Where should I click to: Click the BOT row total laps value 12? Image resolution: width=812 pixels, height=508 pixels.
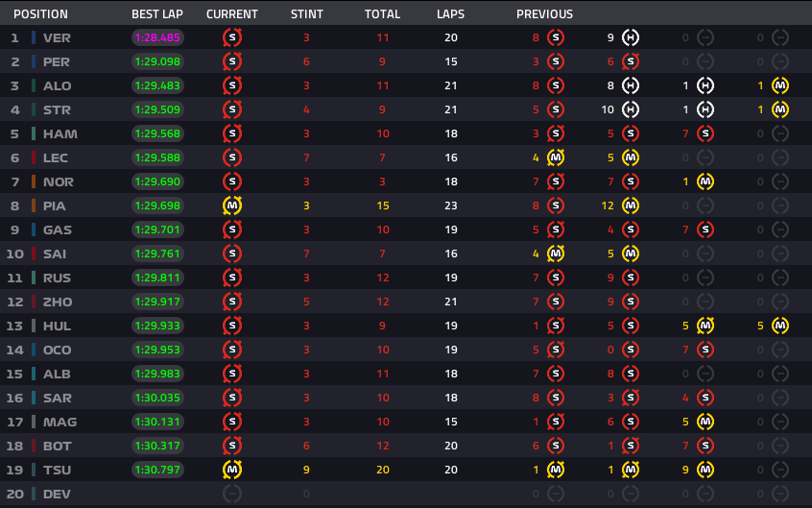pyautogui.click(x=383, y=446)
